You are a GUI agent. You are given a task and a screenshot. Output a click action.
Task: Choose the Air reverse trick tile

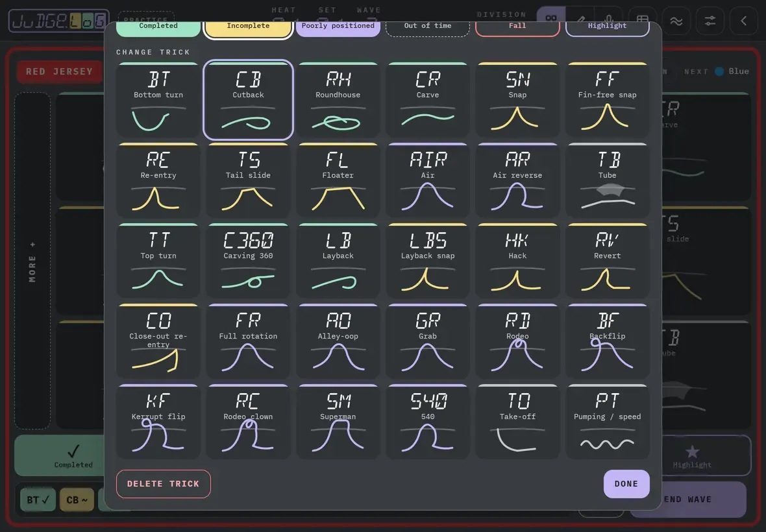[x=517, y=180]
